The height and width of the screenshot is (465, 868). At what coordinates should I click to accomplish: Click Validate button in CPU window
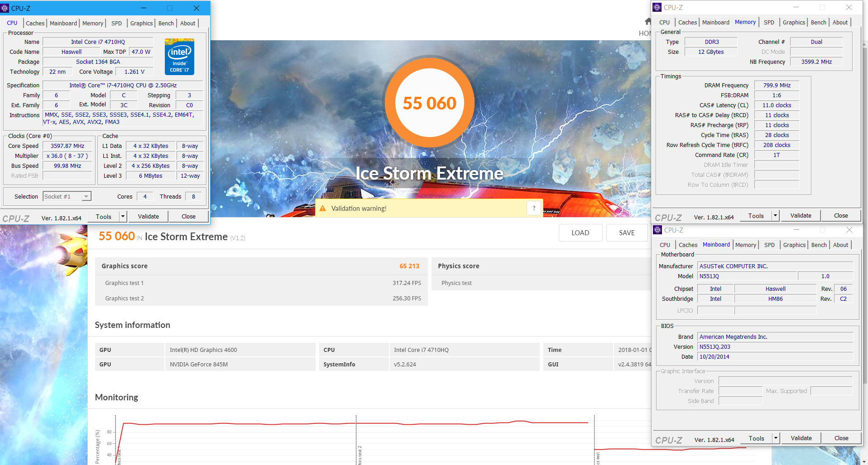point(149,217)
